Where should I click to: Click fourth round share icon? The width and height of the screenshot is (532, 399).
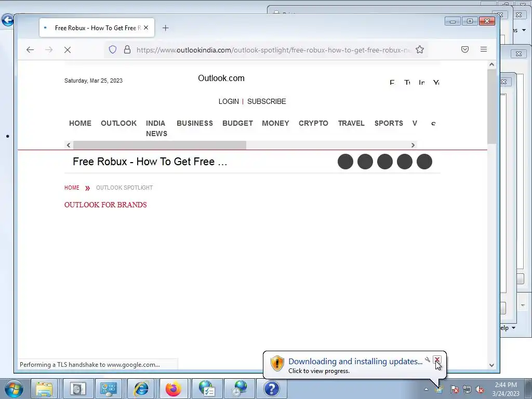(x=404, y=162)
